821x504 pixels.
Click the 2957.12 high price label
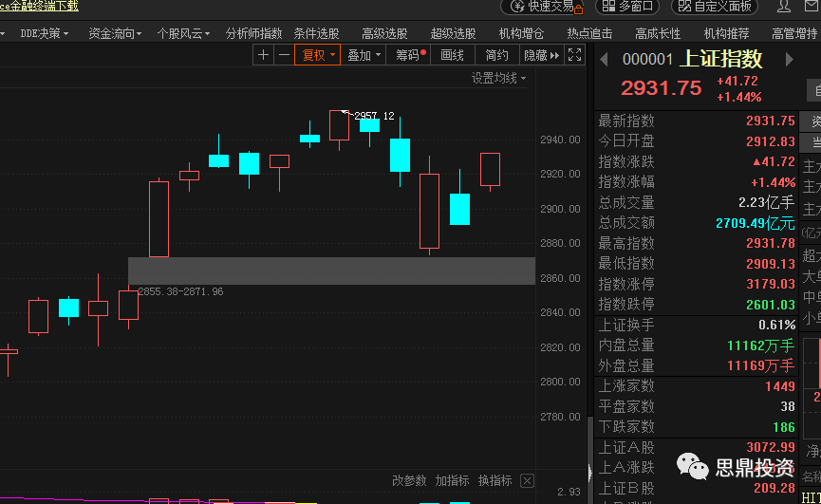[x=374, y=116]
